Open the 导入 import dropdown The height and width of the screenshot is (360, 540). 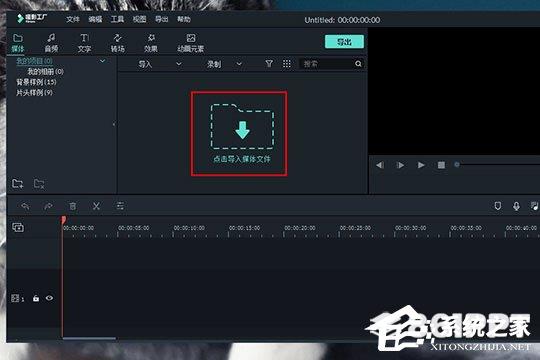point(159,64)
